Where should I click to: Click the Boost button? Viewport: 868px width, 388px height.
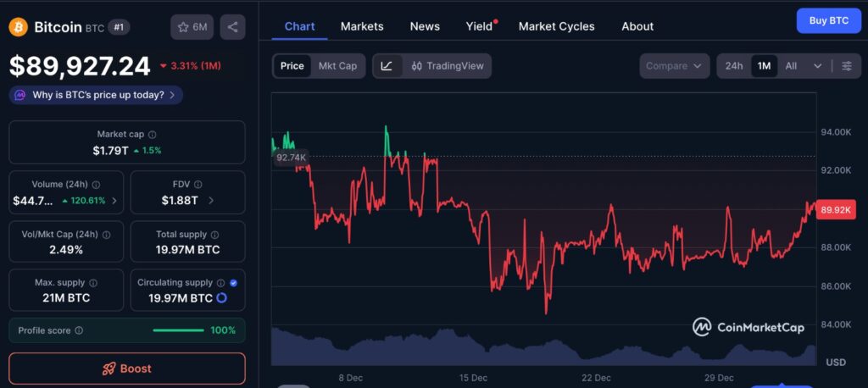pos(127,369)
